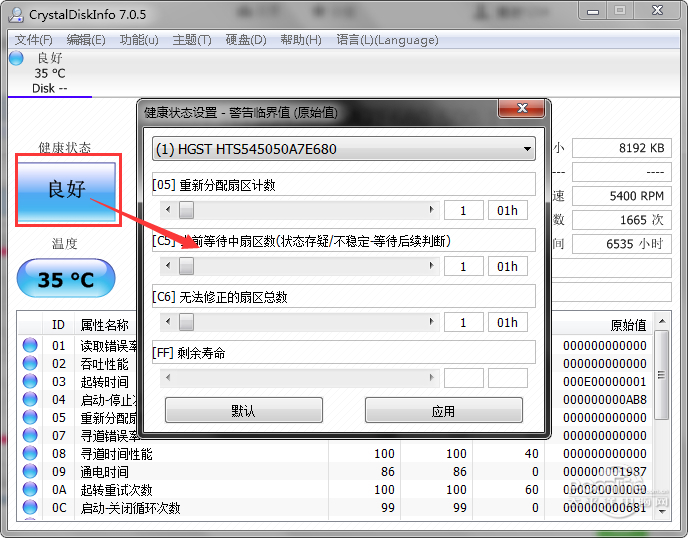Click the CrystalDiskInfo title bar app icon
This screenshot has width=688, height=538.
pos(16,14)
